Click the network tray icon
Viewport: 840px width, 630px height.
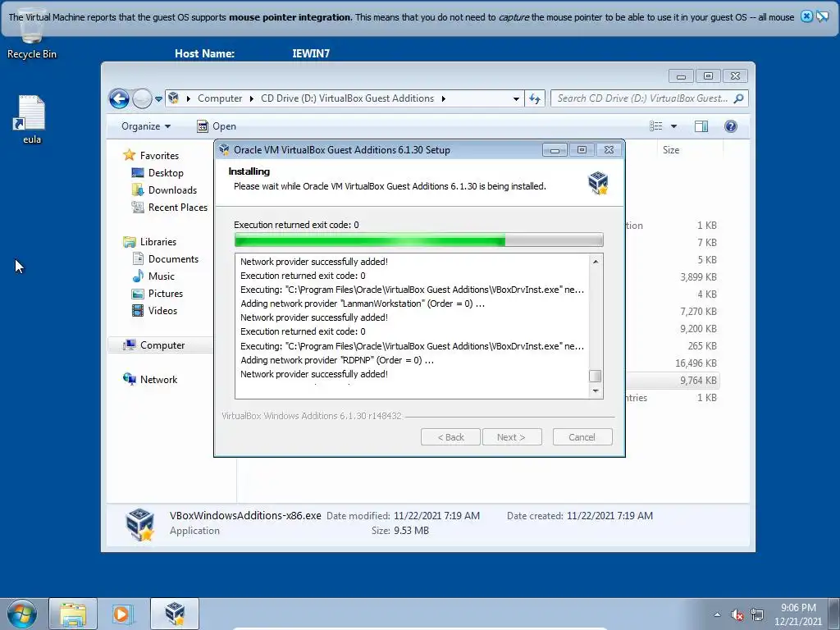point(757,614)
